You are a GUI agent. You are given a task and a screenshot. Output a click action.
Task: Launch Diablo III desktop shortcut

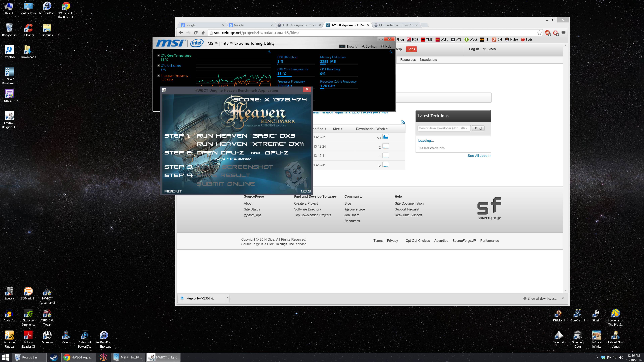point(559,315)
